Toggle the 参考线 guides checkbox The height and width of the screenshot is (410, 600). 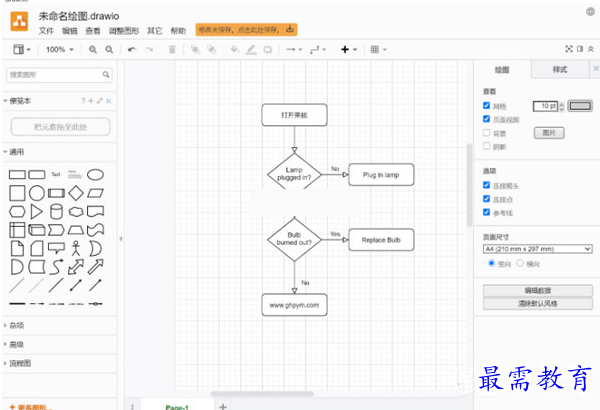(x=486, y=212)
